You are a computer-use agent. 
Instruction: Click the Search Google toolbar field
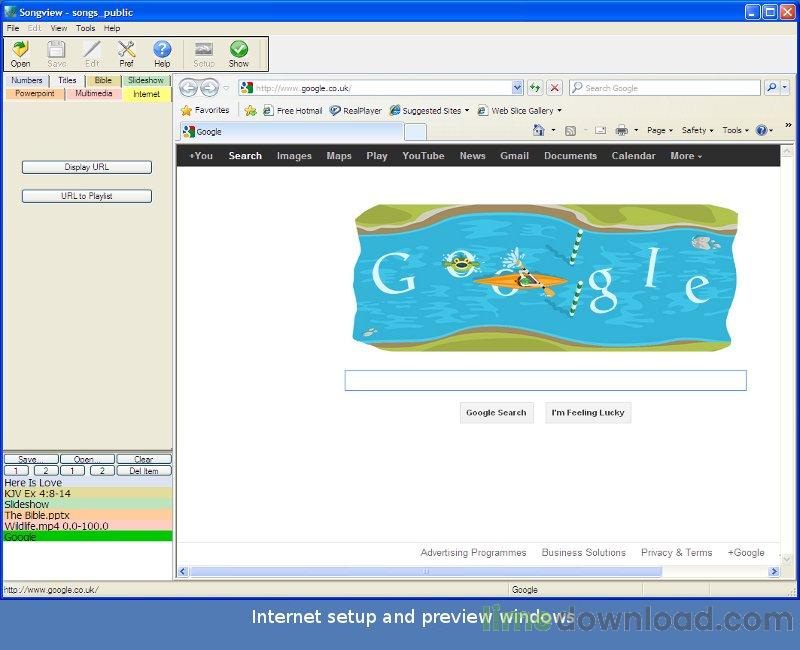(665, 88)
